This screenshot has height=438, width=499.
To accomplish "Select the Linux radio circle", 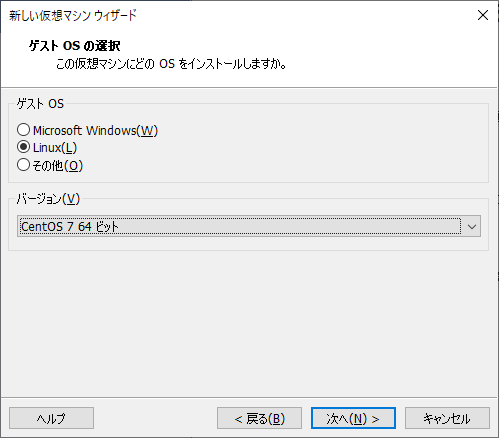I will tap(23, 147).
